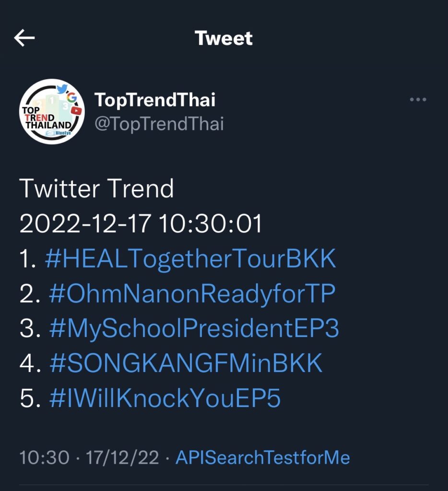Select the #MySchoolPresidentEP3 hashtag

pos(194,329)
